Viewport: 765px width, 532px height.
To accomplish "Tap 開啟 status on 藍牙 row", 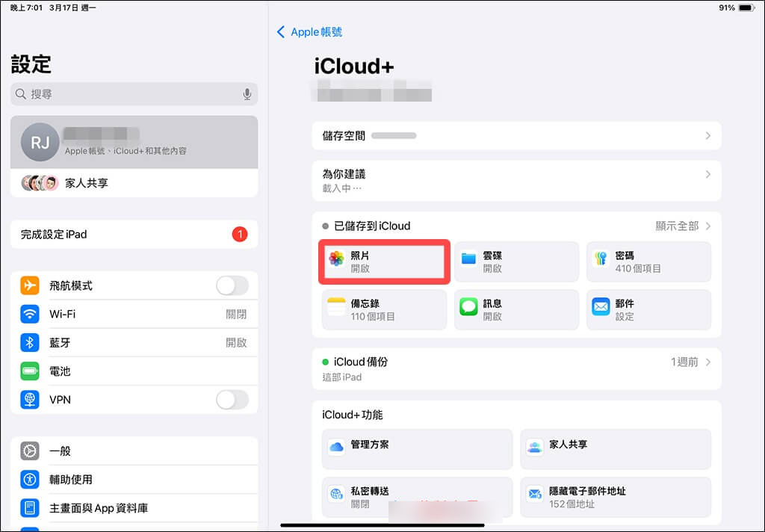I will coord(236,343).
